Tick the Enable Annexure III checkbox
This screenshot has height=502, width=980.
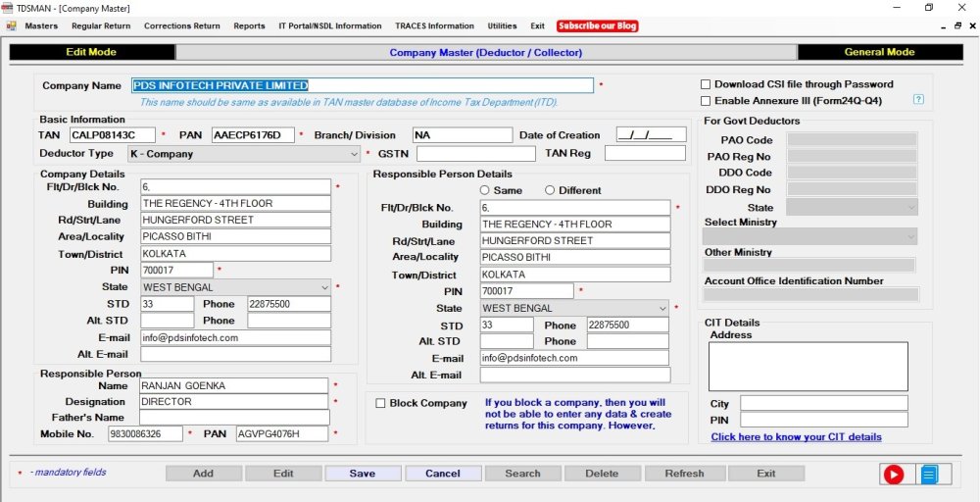pos(706,100)
